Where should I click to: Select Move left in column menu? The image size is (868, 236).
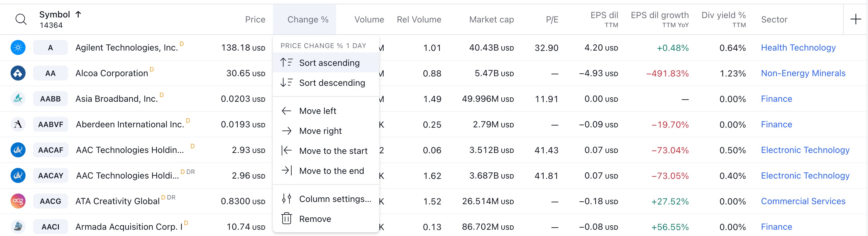click(x=317, y=111)
